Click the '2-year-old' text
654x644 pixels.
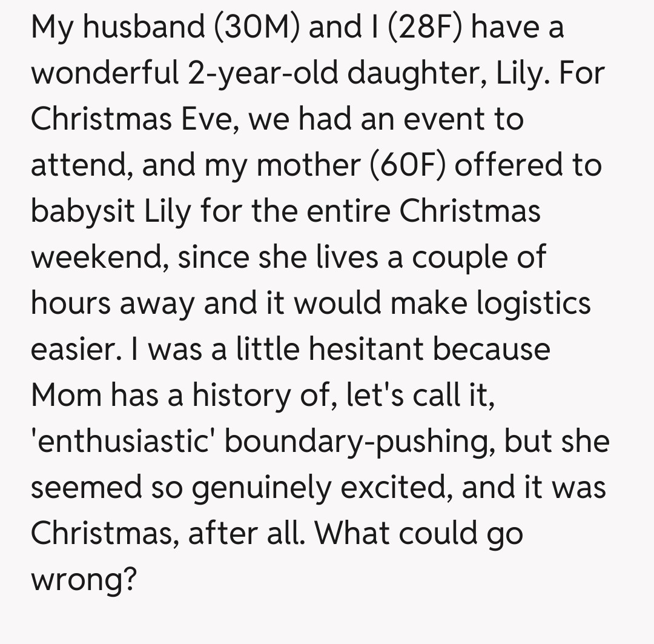(x=265, y=73)
